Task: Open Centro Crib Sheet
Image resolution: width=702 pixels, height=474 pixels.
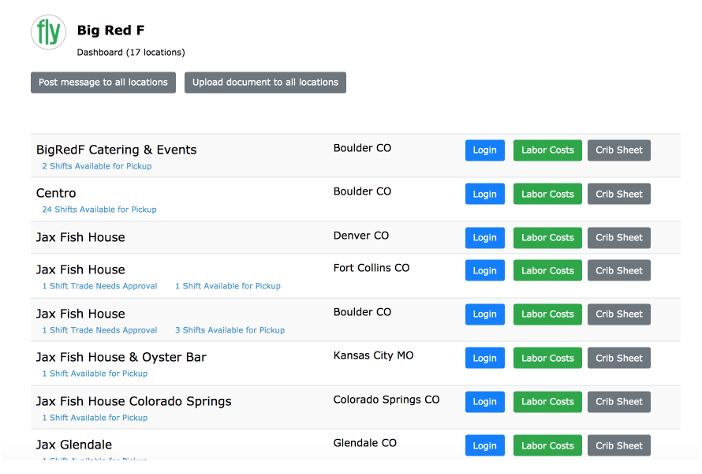Action: click(619, 194)
